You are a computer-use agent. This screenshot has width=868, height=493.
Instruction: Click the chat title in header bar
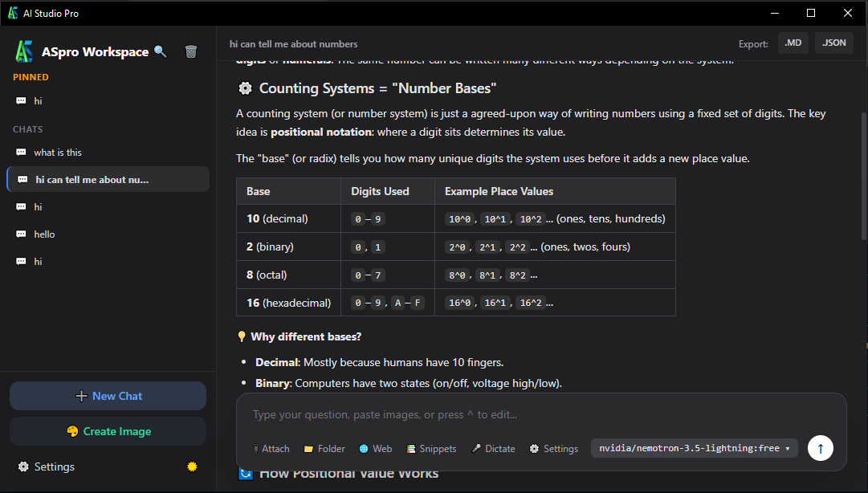pyautogui.click(x=293, y=43)
